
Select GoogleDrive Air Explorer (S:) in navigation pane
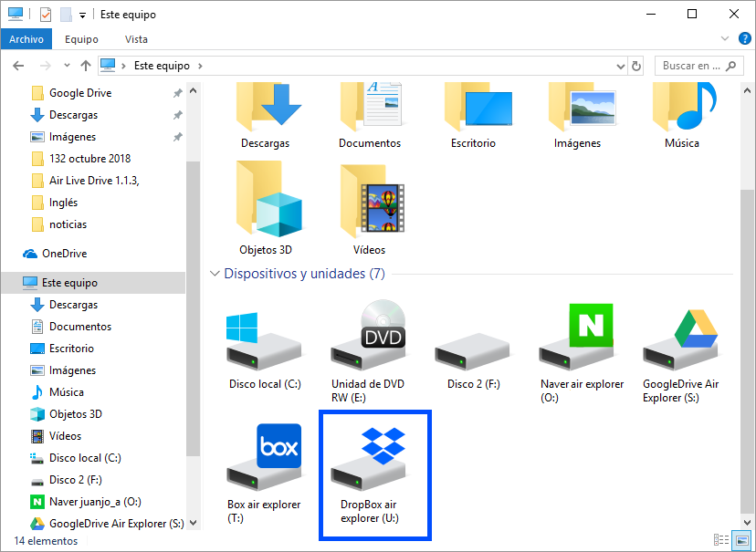click(116, 524)
